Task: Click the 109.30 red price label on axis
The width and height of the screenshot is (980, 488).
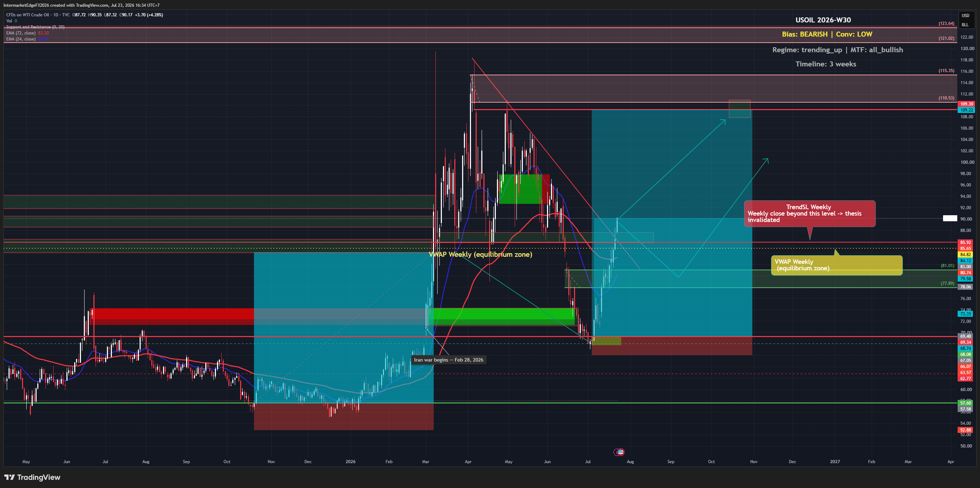Action: [x=966, y=104]
